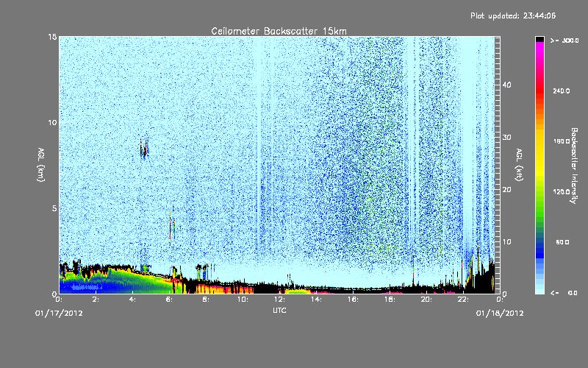Viewport: 588px width, 368px height.
Task: Click the 14: hour tick label on the time axis
Action: click(x=316, y=300)
